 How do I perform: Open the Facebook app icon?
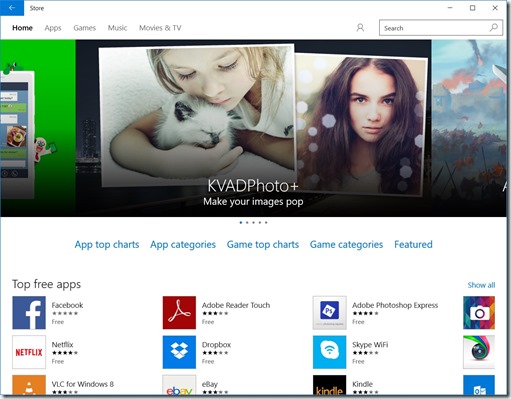click(29, 313)
